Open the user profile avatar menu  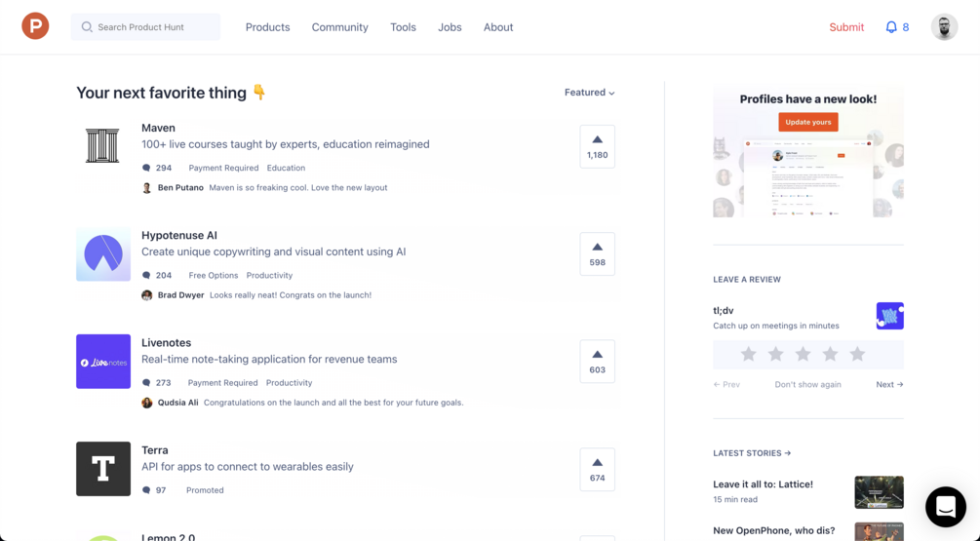(944, 27)
